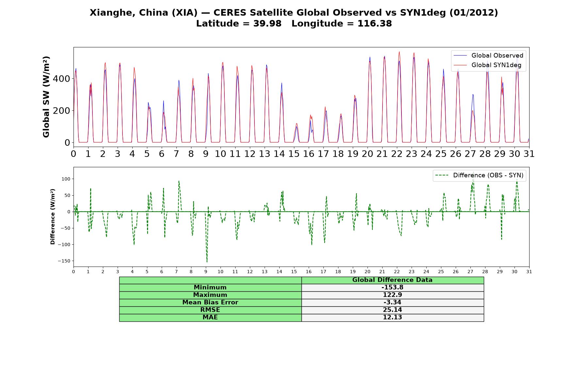Image resolution: width=588 pixels, height=392 pixels.
Task: Click day 27 tick on lower chart axis
Action: click(470, 271)
